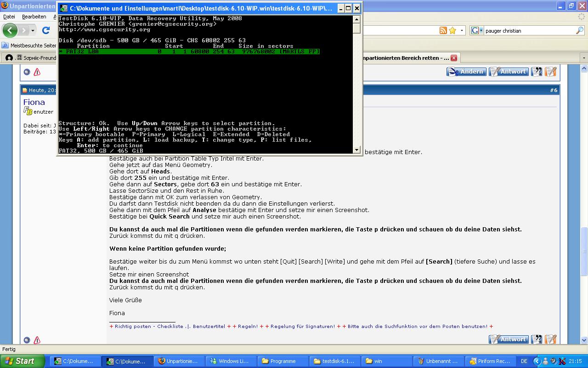Open the Google search engine dropdown
Viewport: 588px width, 368px height.
click(x=477, y=30)
